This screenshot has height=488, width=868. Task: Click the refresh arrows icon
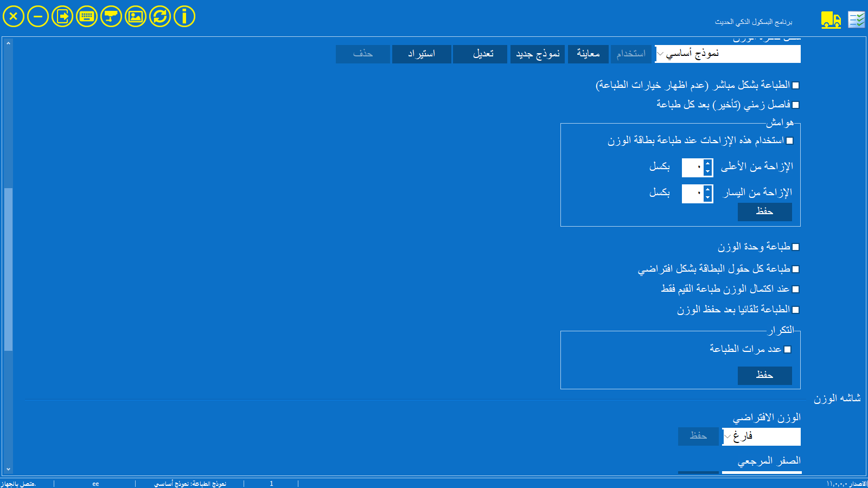[160, 16]
